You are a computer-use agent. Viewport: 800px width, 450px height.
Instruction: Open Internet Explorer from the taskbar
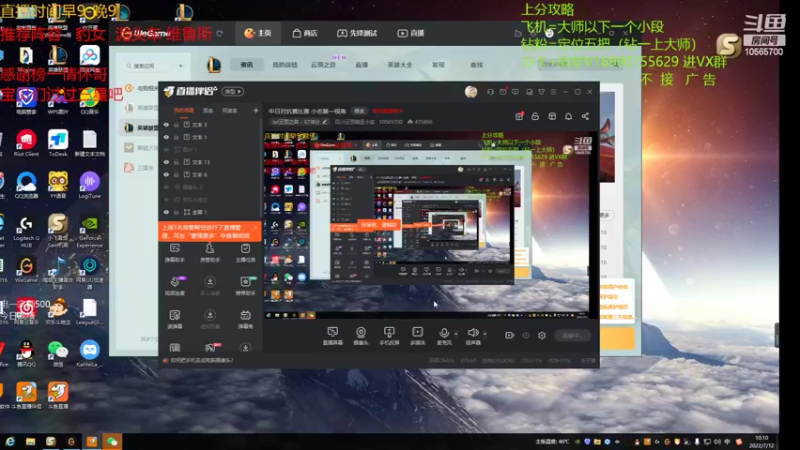click(x=10, y=441)
